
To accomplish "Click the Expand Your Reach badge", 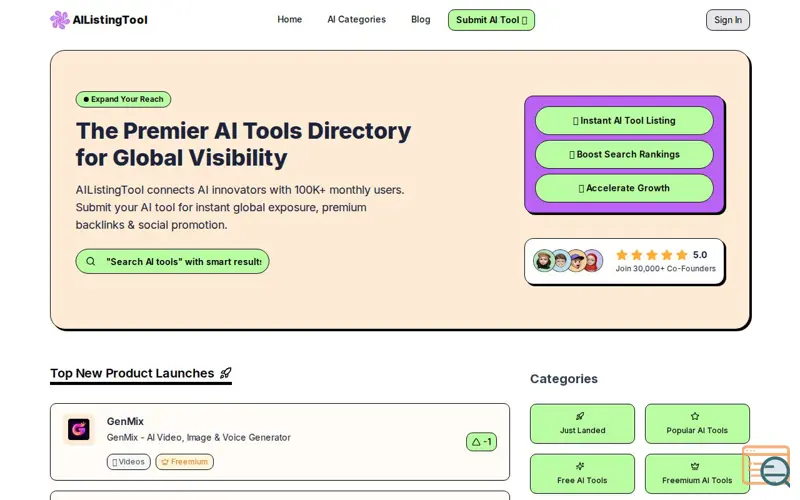I will [123, 99].
